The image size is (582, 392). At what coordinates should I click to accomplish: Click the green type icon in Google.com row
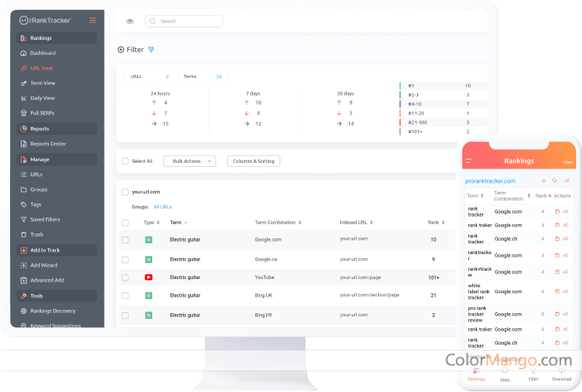coord(149,240)
